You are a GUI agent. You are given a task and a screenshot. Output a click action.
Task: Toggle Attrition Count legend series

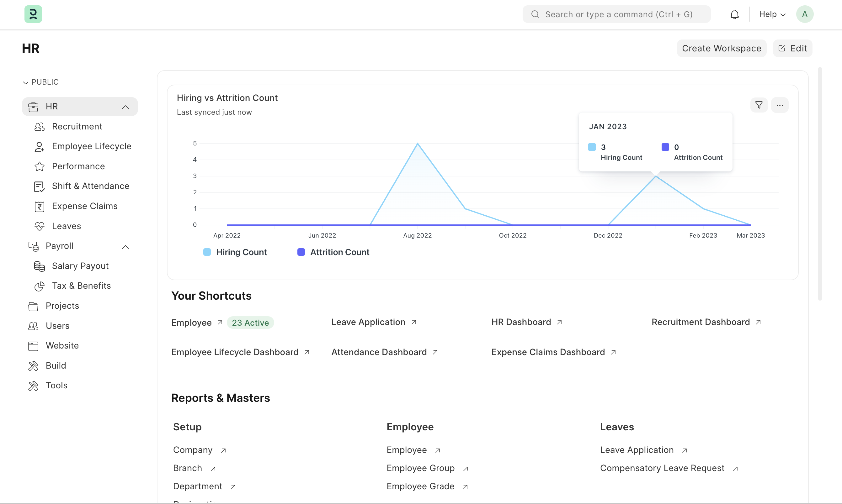(333, 252)
